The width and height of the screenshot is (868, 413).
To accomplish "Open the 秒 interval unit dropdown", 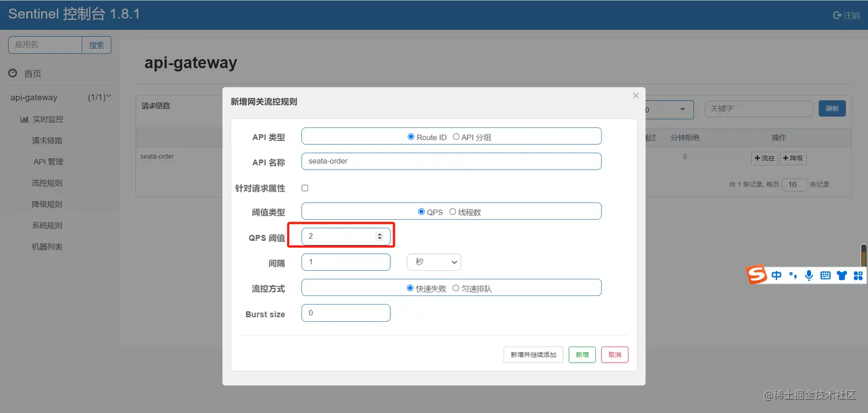I will click(x=434, y=262).
